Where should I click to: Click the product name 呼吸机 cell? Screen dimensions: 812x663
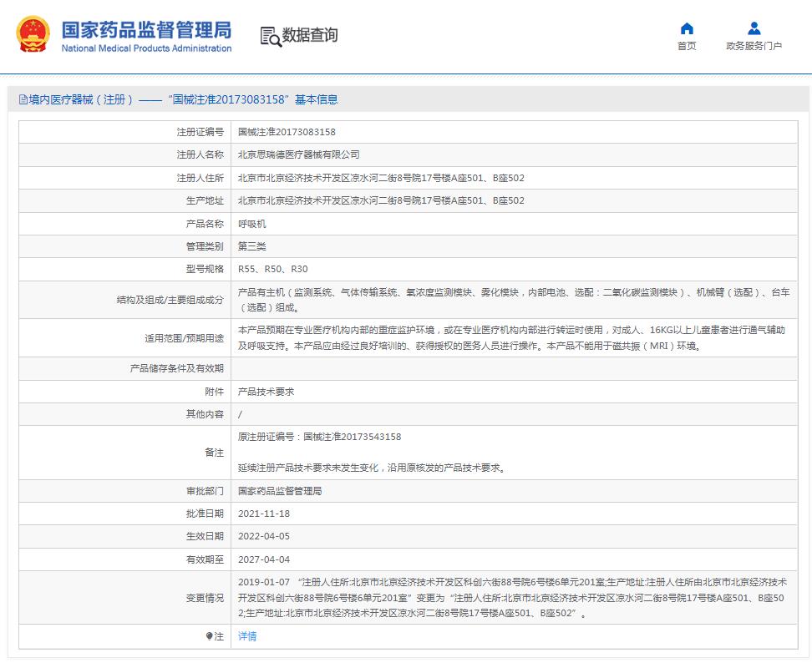click(x=252, y=224)
